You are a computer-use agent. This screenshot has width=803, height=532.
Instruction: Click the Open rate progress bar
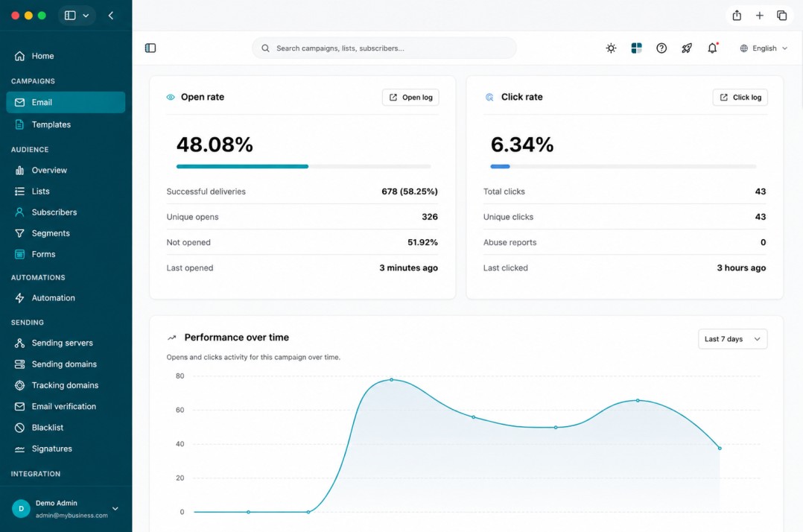click(x=304, y=166)
